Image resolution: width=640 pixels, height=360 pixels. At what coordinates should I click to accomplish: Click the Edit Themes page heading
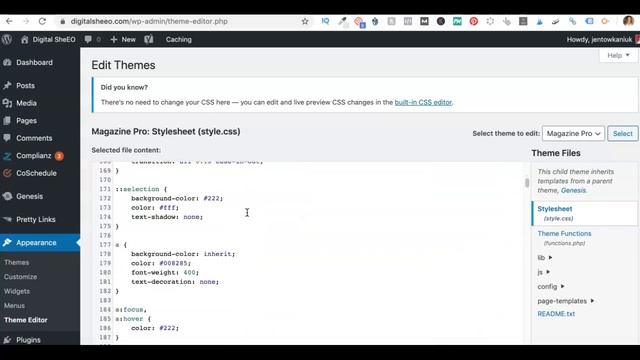click(x=123, y=65)
